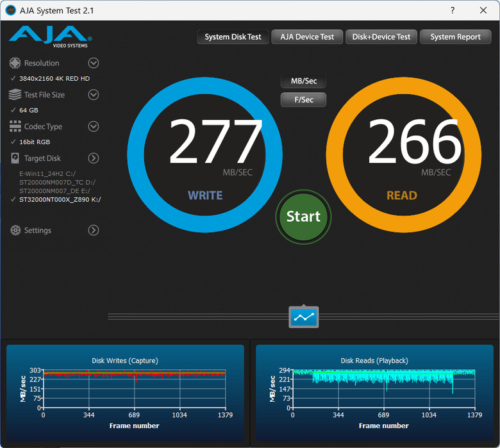The width and height of the screenshot is (500, 448).
Task: Click the orange READ speed gauge
Action: 404,154
